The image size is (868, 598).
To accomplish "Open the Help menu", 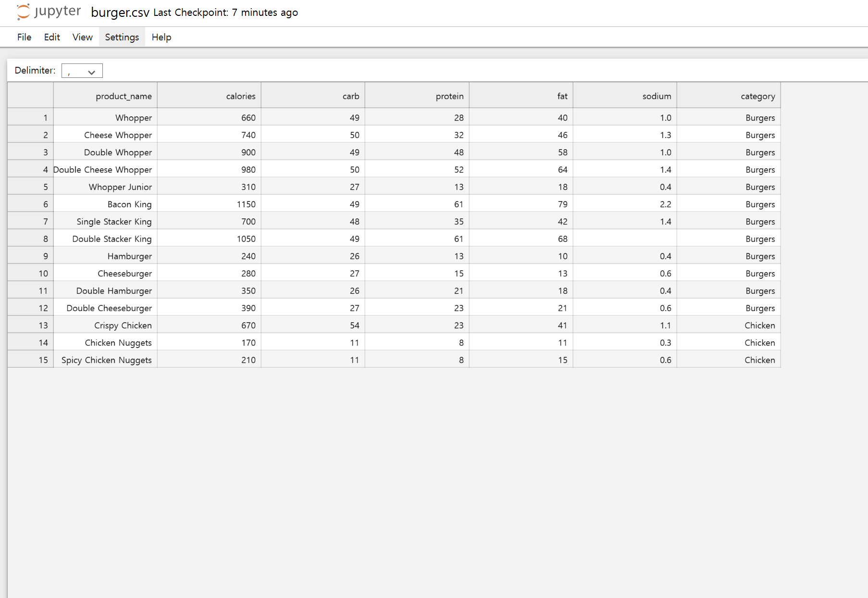I will pos(161,37).
